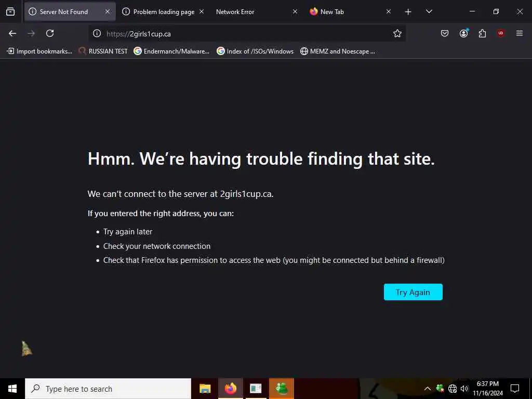The width and height of the screenshot is (532, 399).
Task: Click 'We can't connect to the server' text
Action: pos(180,194)
